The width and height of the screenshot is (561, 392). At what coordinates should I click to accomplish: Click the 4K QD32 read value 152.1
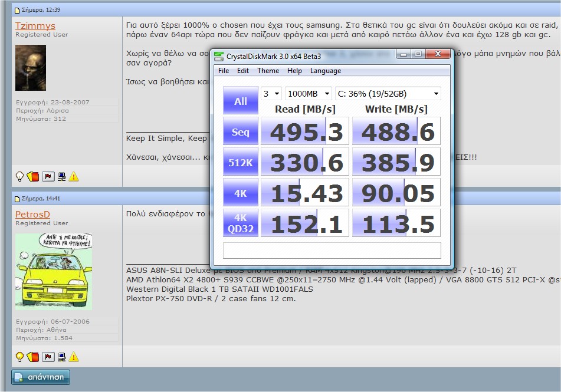pyautogui.click(x=305, y=223)
